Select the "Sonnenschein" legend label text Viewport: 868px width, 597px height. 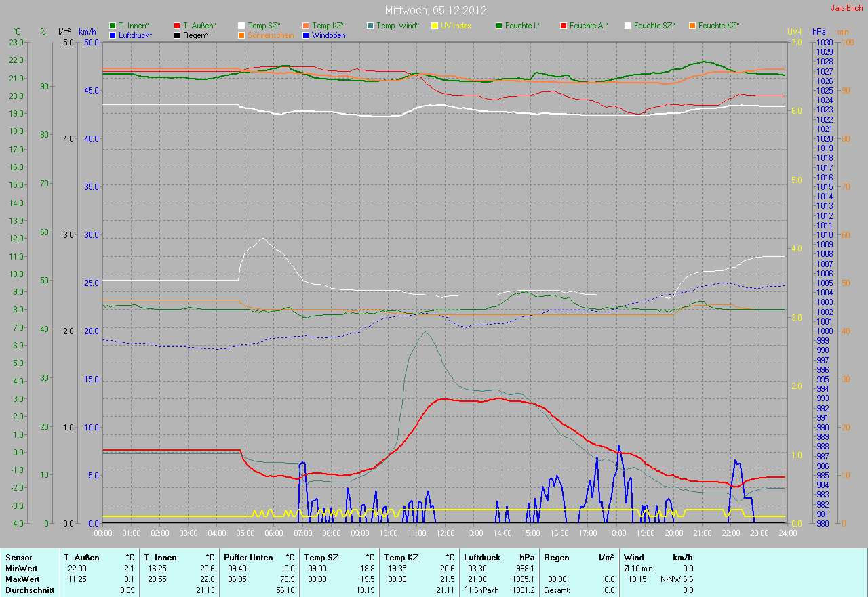(x=271, y=35)
